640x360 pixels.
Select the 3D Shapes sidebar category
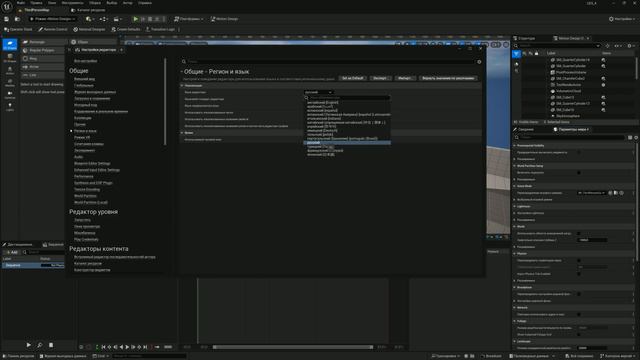(10, 58)
